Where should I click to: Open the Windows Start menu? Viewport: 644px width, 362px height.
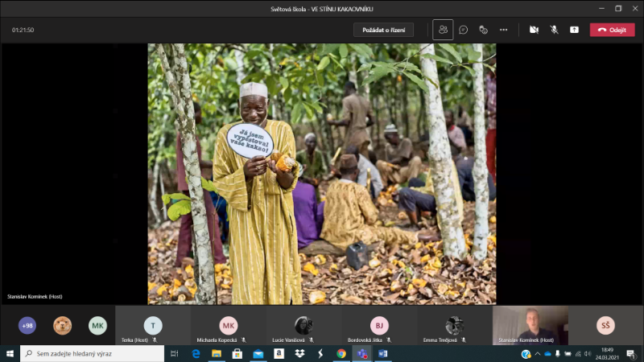coord(10,353)
